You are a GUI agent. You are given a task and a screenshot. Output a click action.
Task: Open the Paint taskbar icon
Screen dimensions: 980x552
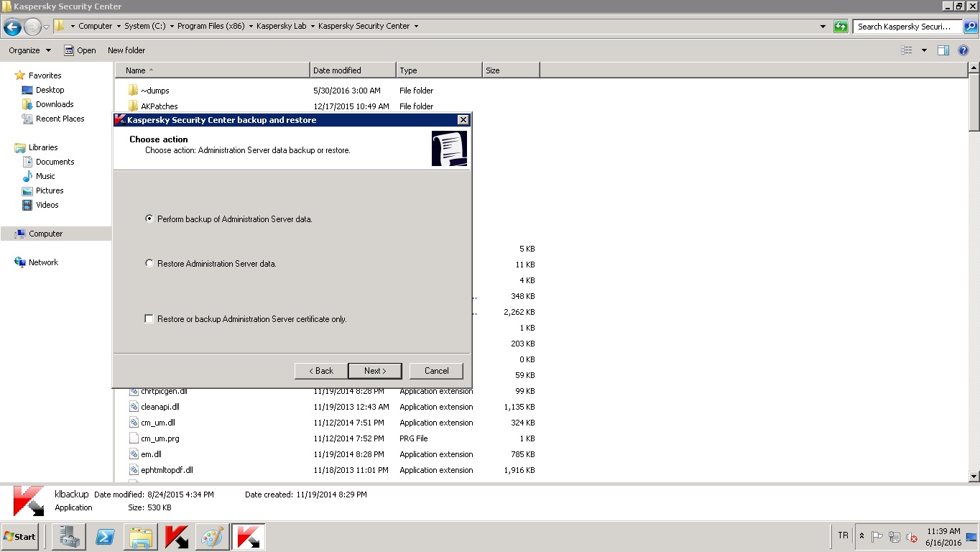[x=213, y=537]
